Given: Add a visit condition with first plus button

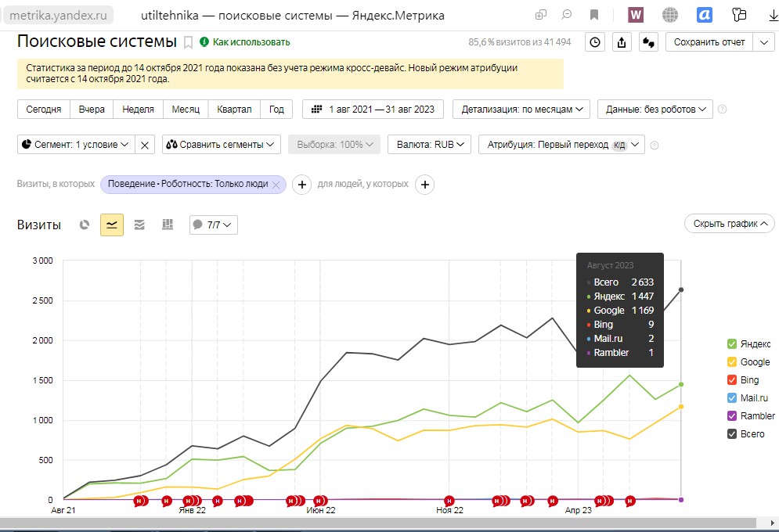Looking at the screenshot, I should (x=301, y=185).
